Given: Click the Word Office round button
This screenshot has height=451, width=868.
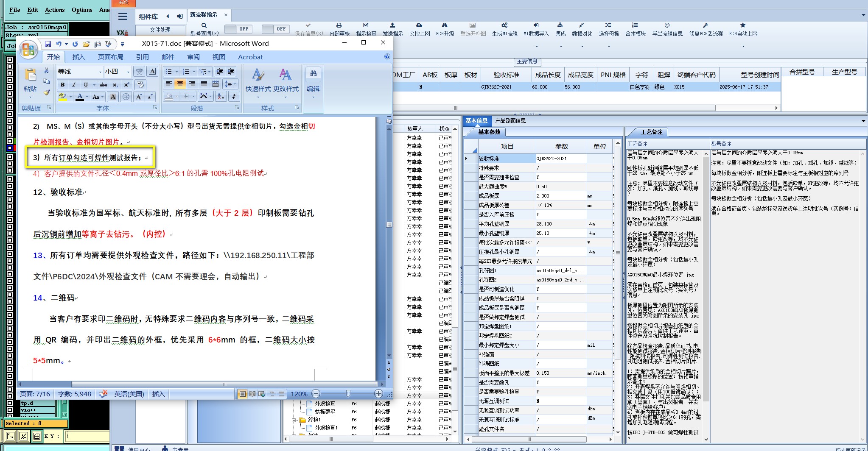Looking at the screenshot, I should click(28, 50).
